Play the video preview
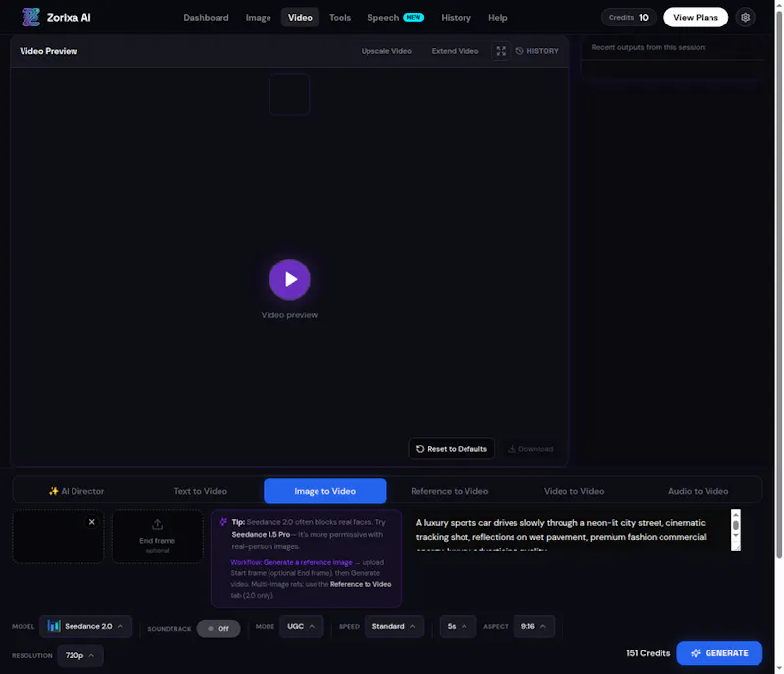This screenshot has width=784, height=674. pyautogui.click(x=289, y=279)
